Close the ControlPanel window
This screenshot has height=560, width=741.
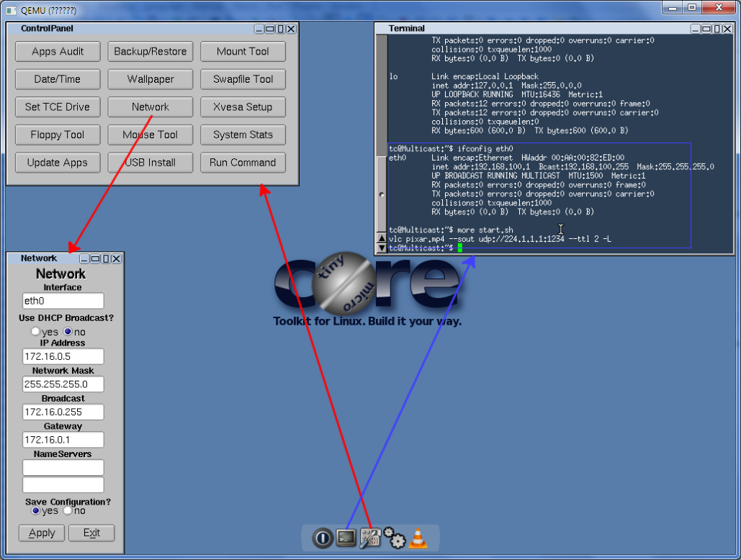coord(292,29)
